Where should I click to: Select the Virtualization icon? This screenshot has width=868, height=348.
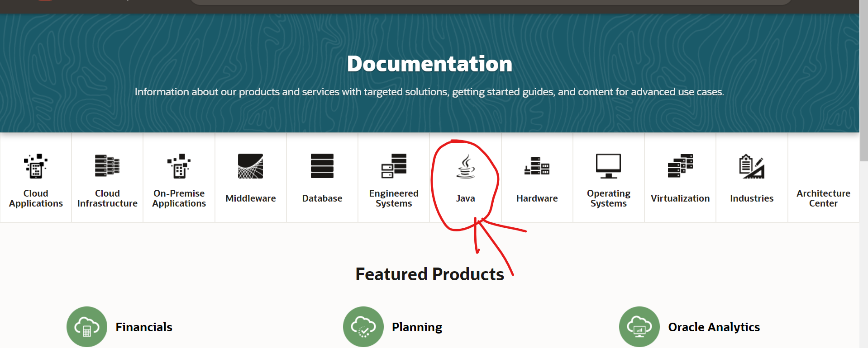click(680, 165)
